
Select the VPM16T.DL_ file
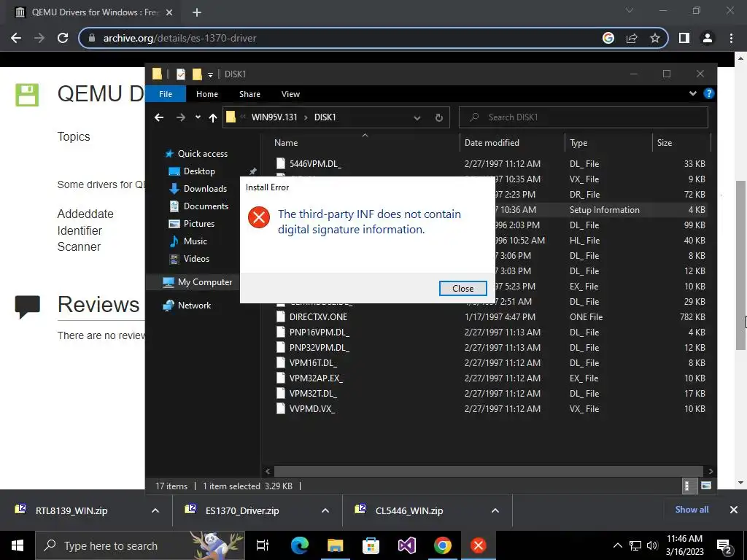coord(313,362)
